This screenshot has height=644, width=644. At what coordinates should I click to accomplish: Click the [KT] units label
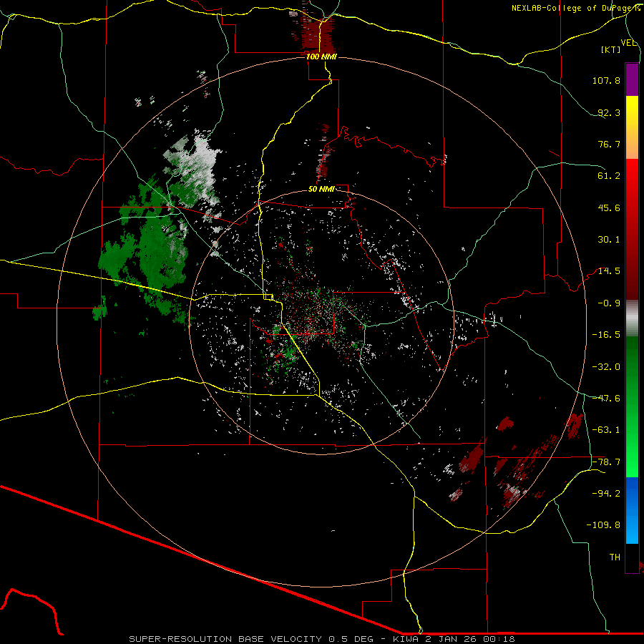tap(611, 49)
